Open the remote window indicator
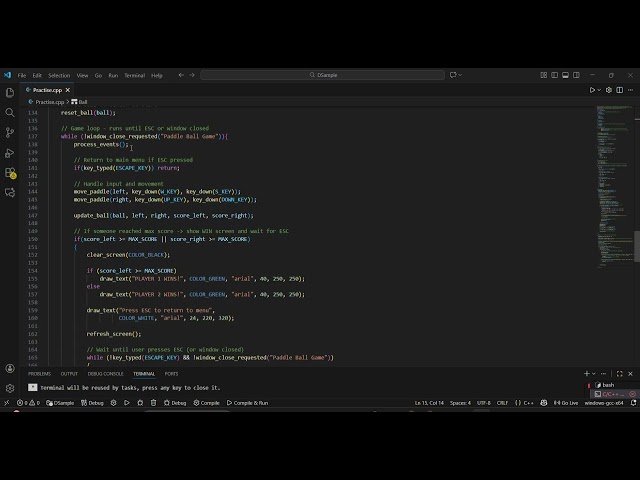The image size is (640, 480). point(7,403)
